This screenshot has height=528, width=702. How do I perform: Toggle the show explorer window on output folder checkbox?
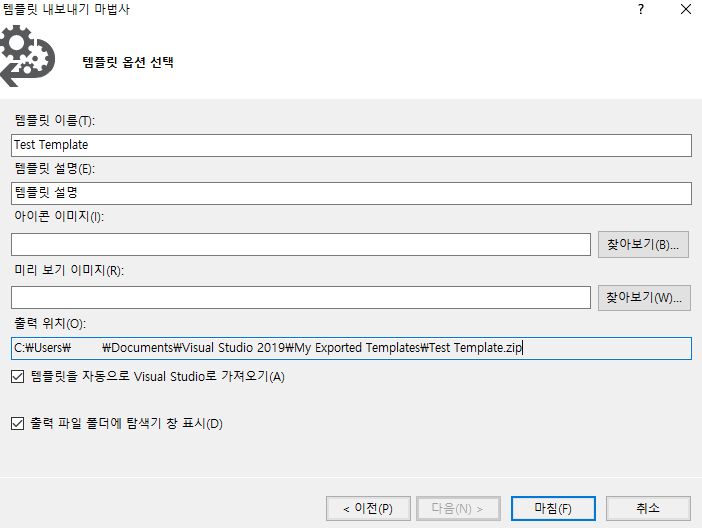pos(17,423)
